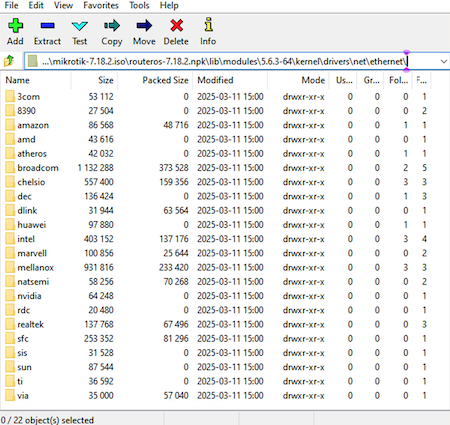
Task: Select the marvell folder icon
Action: click(10, 253)
